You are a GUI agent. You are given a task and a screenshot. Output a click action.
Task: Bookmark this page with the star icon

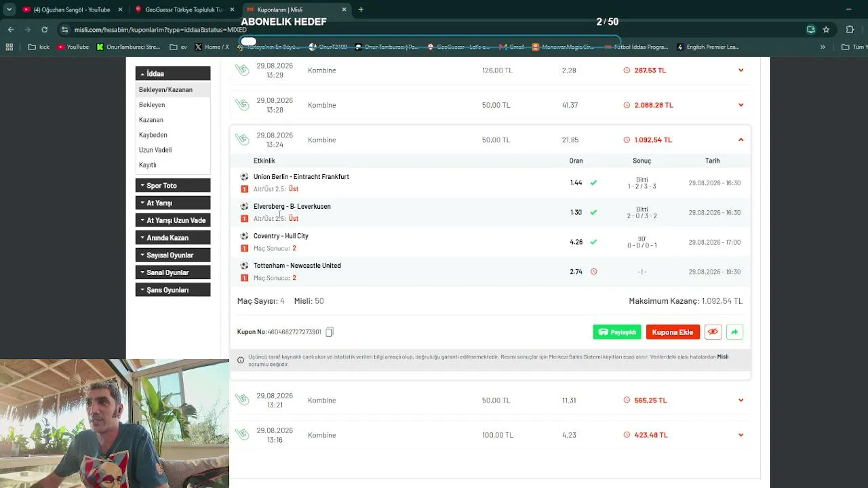tap(826, 30)
